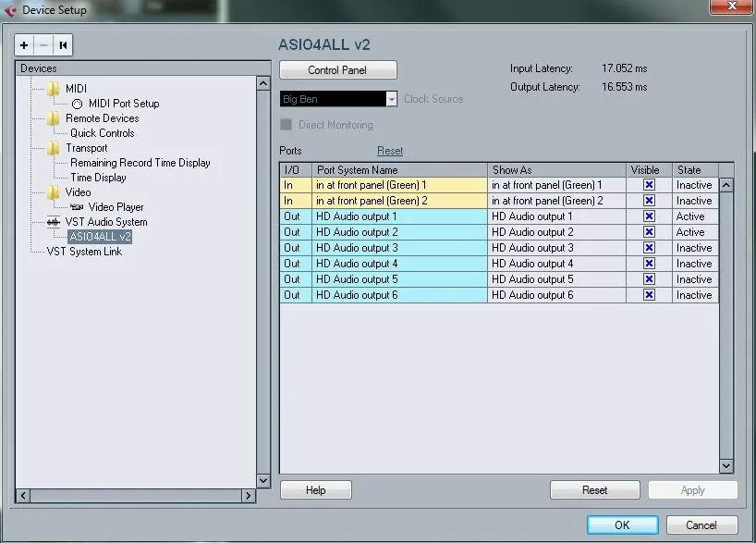This screenshot has width=756, height=543.
Task: Select ASIO4ALL v2 in the device tree
Action: pos(100,237)
